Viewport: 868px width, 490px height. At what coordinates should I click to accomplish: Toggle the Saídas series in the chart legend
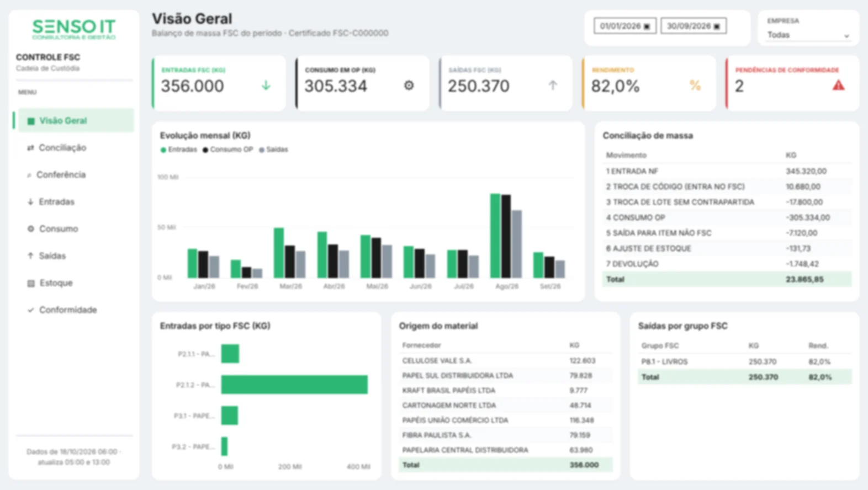click(x=273, y=150)
